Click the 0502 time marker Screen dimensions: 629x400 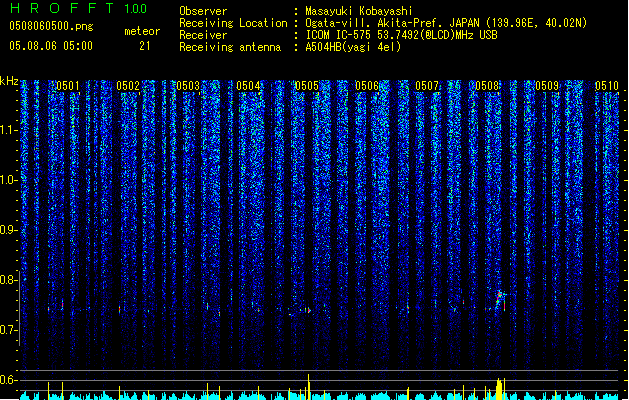point(128,85)
